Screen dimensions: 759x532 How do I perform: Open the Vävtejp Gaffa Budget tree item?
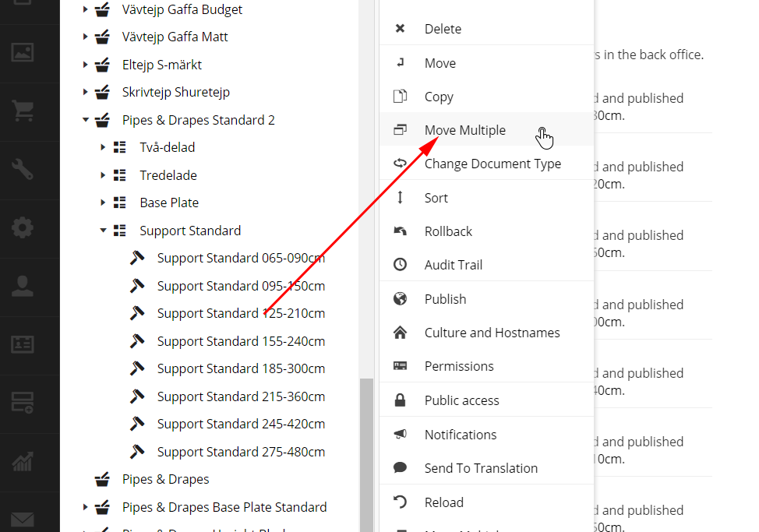pos(182,9)
